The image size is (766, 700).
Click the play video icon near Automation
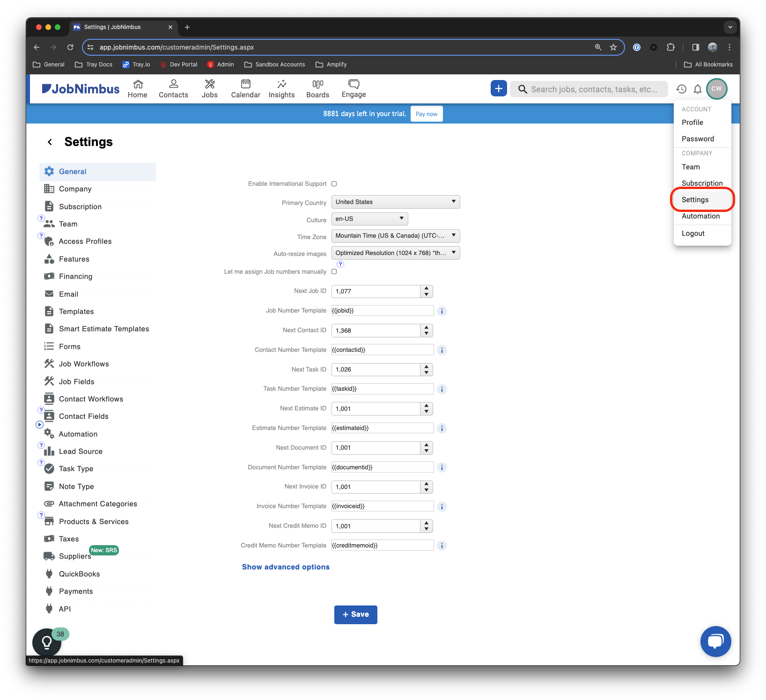pos(40,425)
